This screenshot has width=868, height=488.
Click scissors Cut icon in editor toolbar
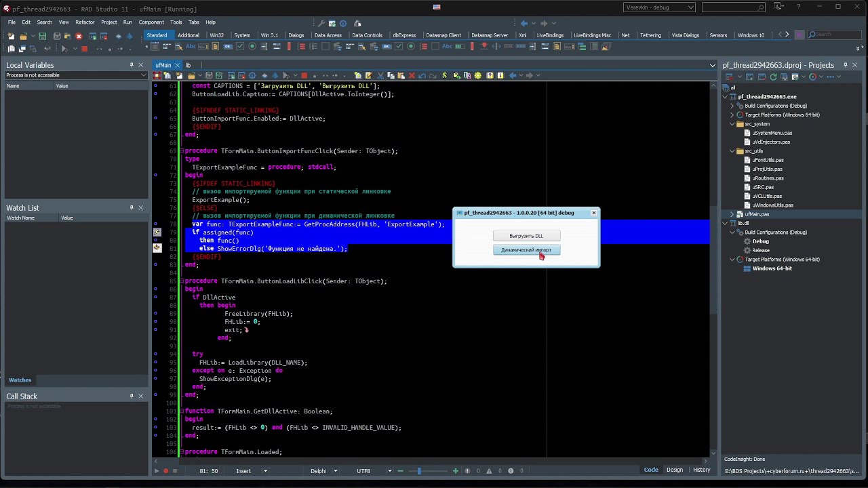380,75
